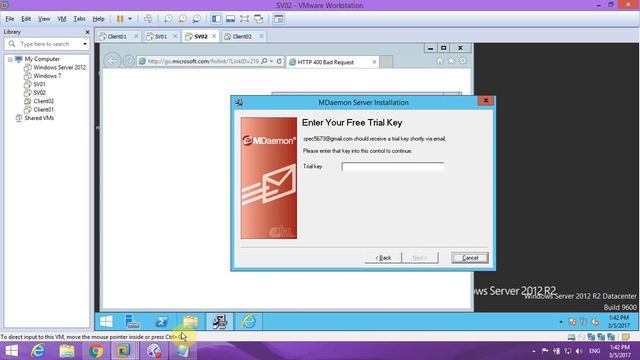Close the Library panel
640x360 pixels.
pyautogui.click(x=87, y=32)
